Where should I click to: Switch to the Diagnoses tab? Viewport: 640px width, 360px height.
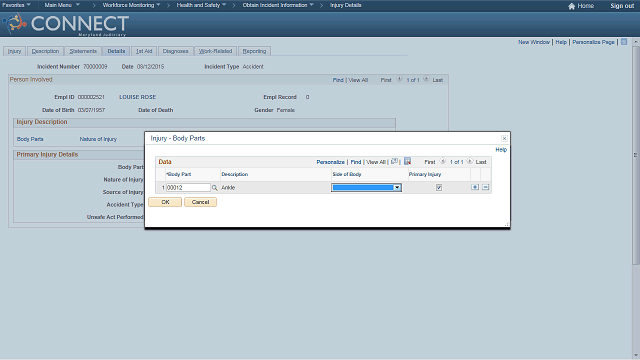click(x=176, y=51)
